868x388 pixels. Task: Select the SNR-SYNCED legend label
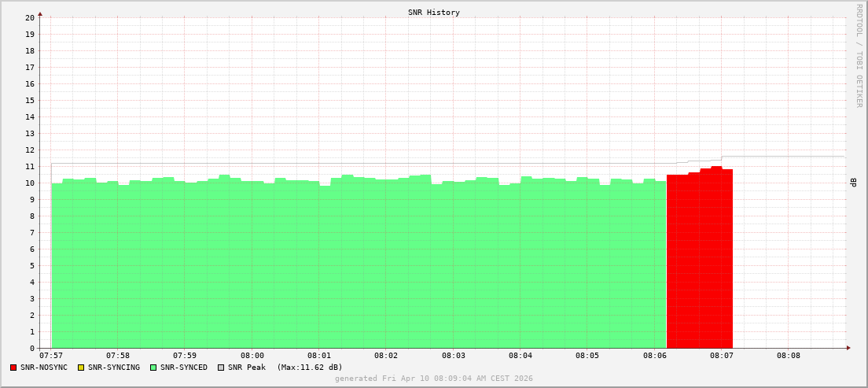tap(184, 368)
